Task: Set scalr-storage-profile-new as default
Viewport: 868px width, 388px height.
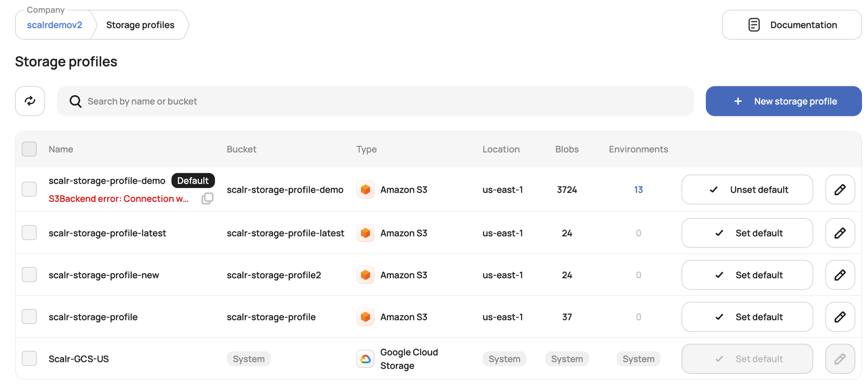Action: coord(747,275)
